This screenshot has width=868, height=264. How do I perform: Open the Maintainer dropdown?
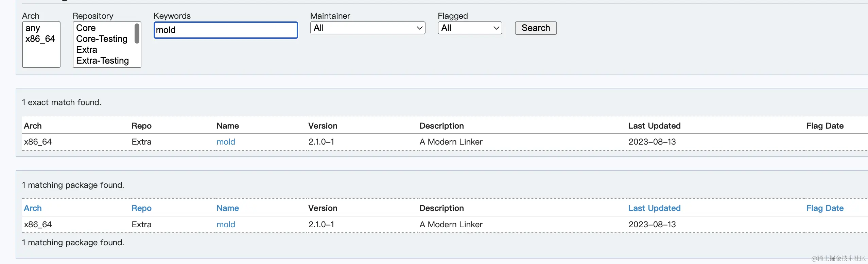(367, 28)
